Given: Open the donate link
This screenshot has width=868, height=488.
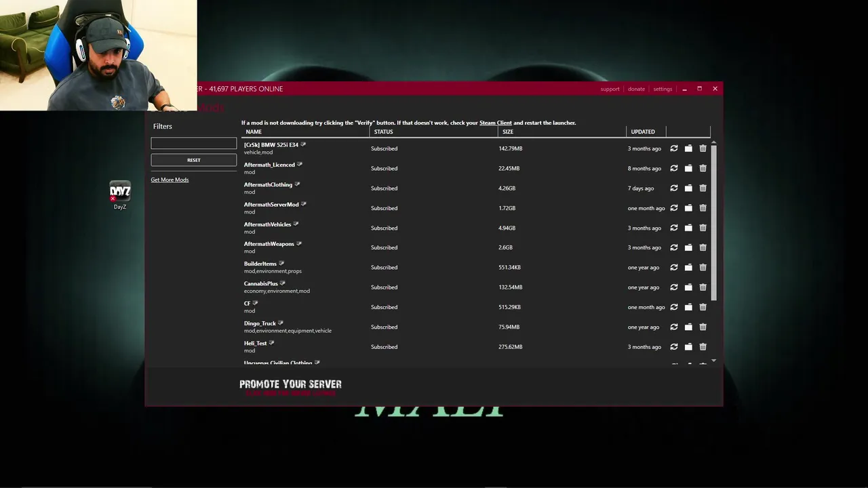Looking at the screenshot, I should click(636, 89).
